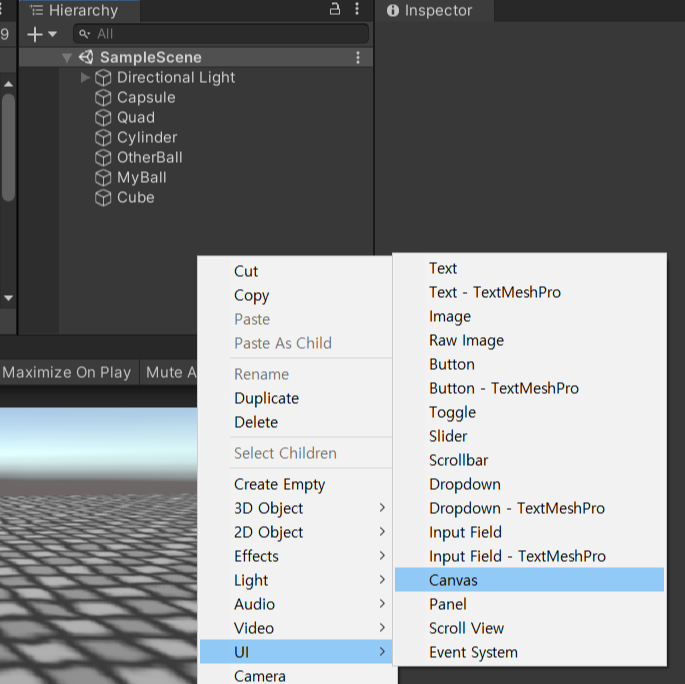The width and height of the screenshot is (685, 684).
Task: Click the cube icon beside Capsule
Action: (x=103, y=98)
